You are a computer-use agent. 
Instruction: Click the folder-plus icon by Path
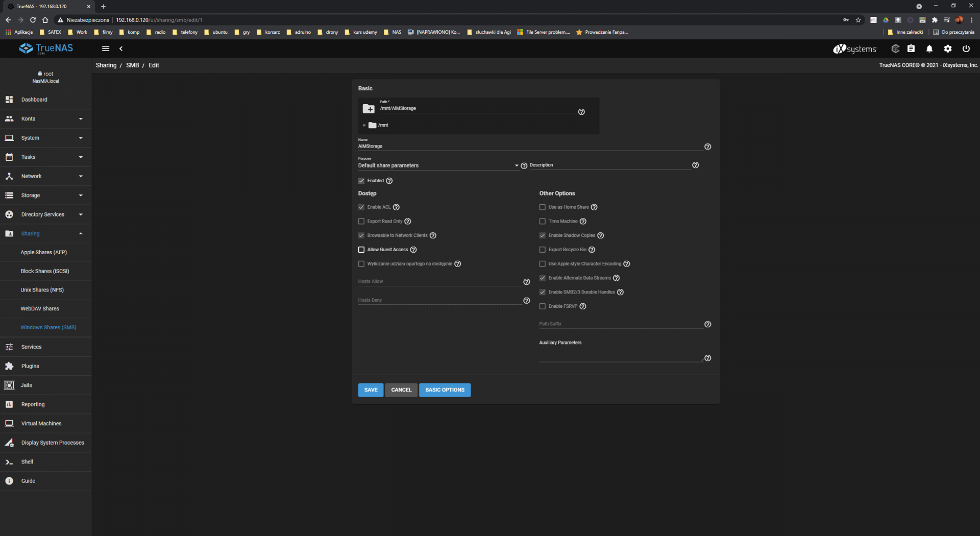point(369,109)
